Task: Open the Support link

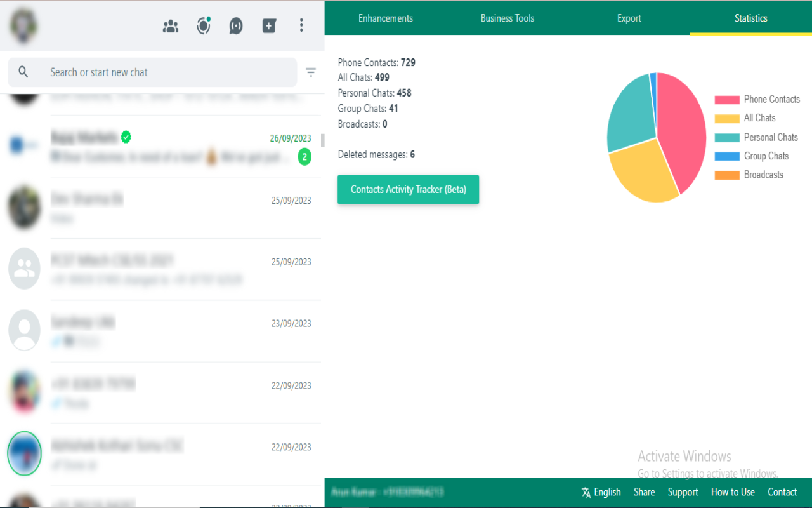Action: pos(683,492)
